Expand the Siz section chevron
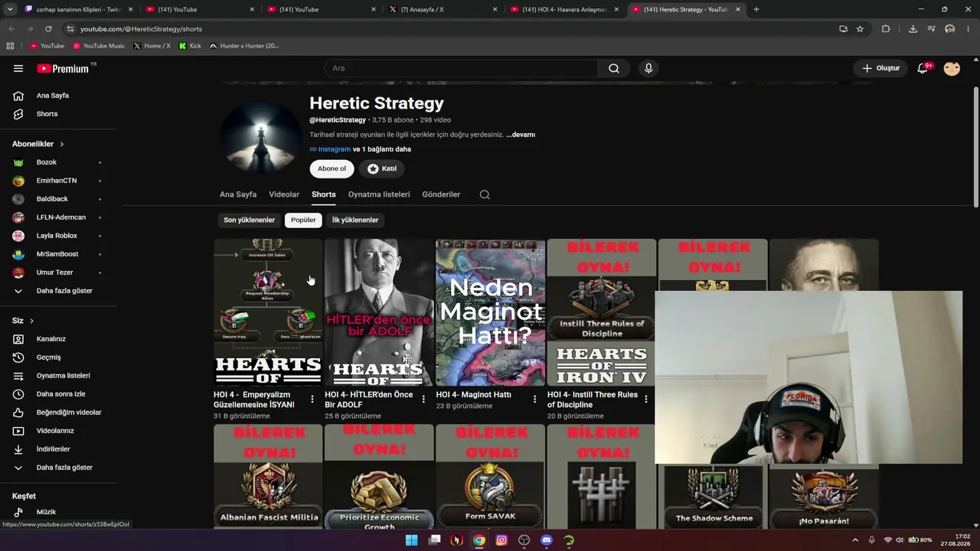Screen dimensions: 980x551 click(31, 321)
